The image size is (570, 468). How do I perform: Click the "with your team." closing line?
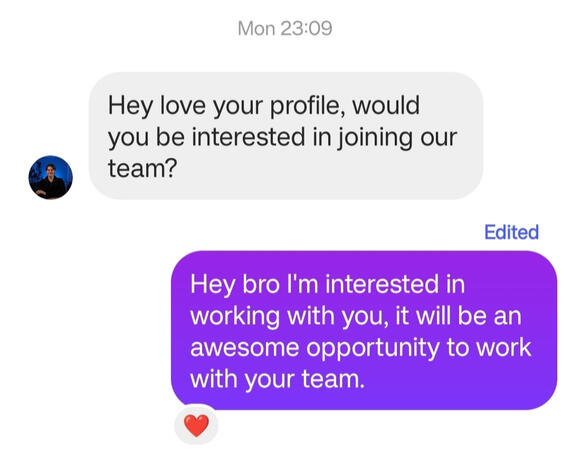pyautogui.click(x=277, y=379)
